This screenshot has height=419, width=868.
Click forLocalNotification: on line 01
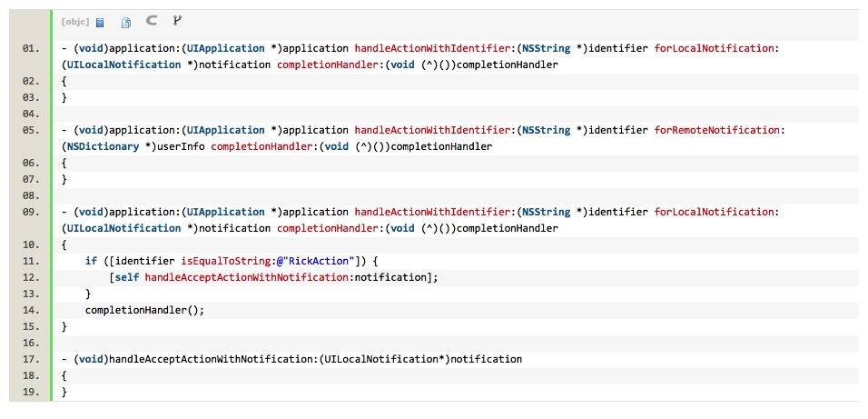coord(717,48)
